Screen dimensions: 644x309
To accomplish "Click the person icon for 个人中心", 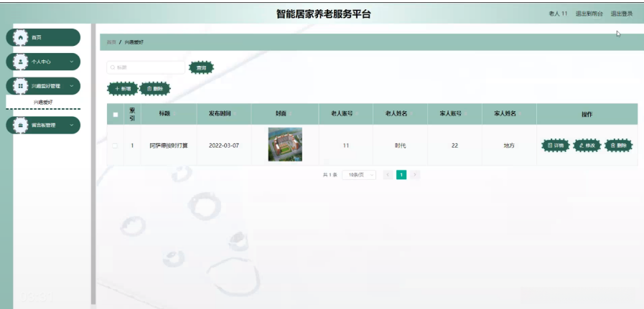I will [21, 62].
